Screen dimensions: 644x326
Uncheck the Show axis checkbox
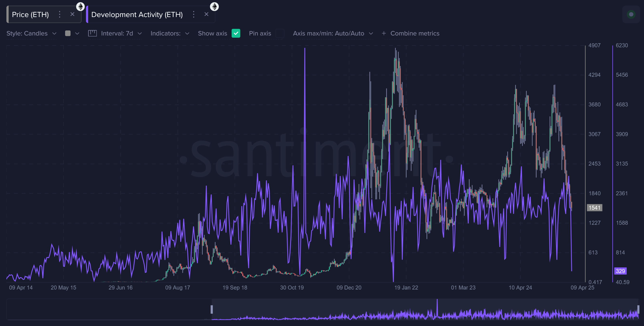click(236, 33)
